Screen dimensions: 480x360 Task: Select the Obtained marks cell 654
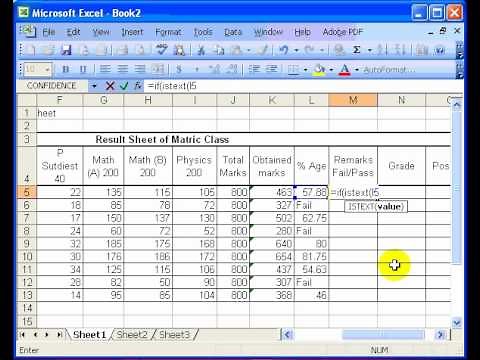coord(272,257)
